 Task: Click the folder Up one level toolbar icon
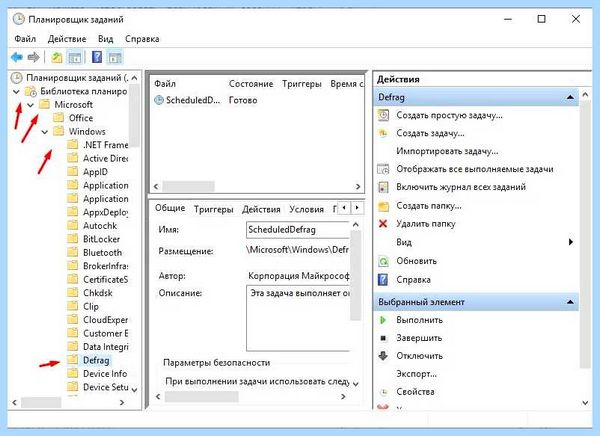[x=57, y=57]
